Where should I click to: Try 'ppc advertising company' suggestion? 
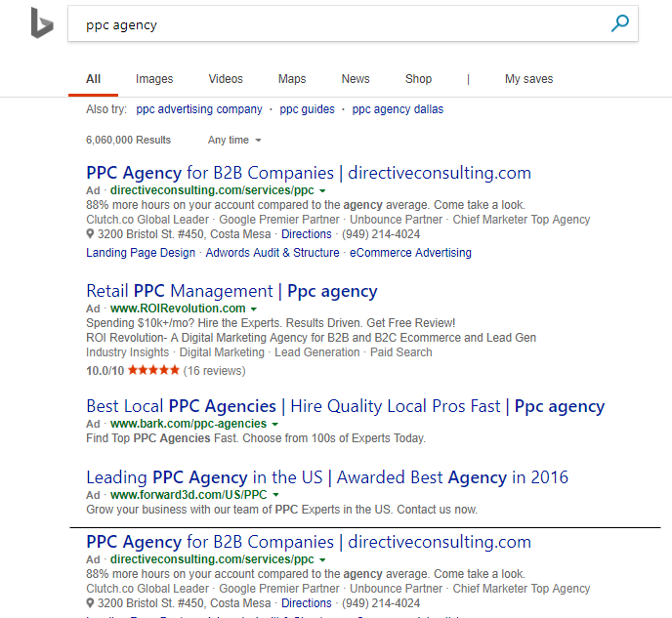point(199,109)
